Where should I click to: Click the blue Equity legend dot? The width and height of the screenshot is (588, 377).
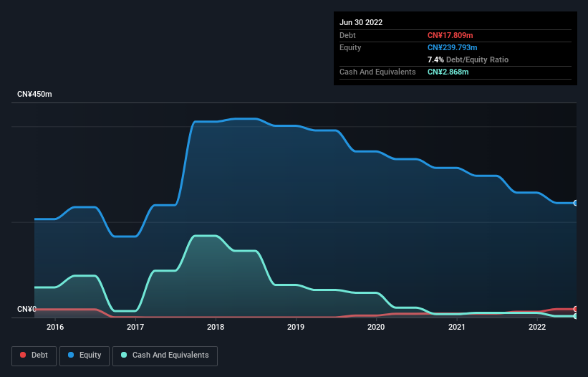click(71, 355)
